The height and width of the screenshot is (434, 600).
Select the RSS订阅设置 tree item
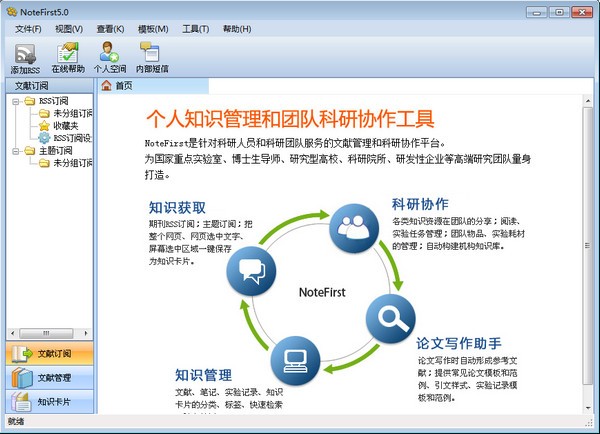point(73,138)
